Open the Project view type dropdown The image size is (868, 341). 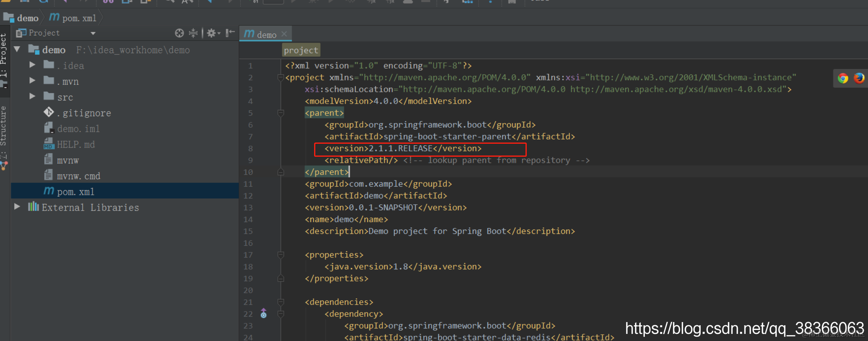click(x=93, y=33)
